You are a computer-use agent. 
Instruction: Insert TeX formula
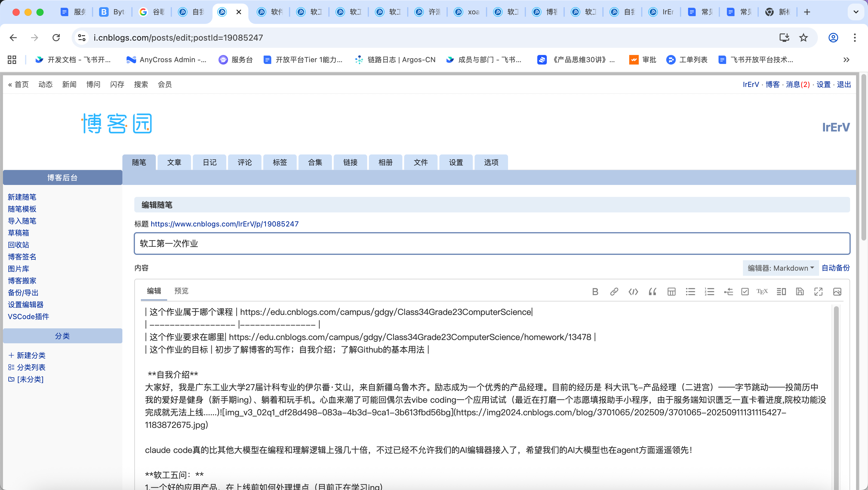[762, 292]
